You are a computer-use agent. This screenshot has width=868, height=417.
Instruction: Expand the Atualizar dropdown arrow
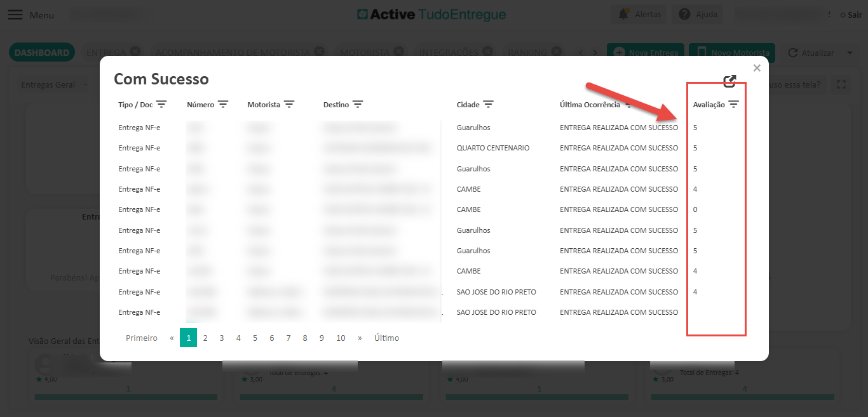tap(850, 53)
